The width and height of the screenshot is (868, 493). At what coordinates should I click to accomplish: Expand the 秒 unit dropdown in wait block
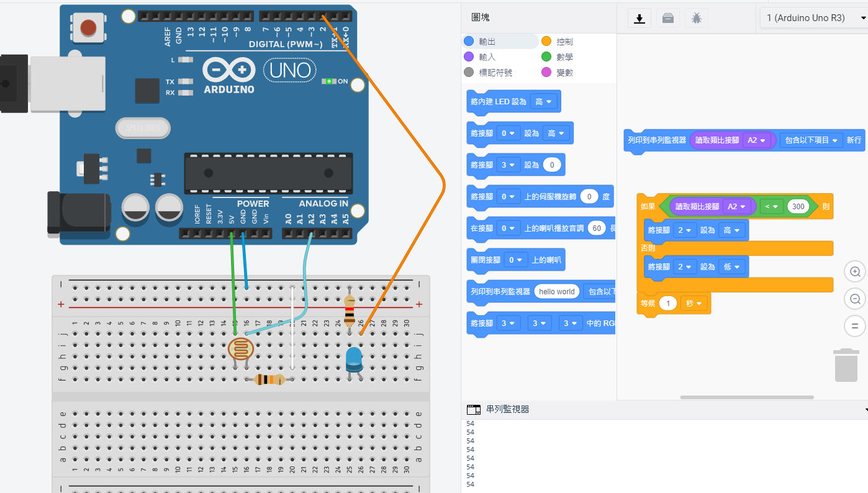(694, 303)
